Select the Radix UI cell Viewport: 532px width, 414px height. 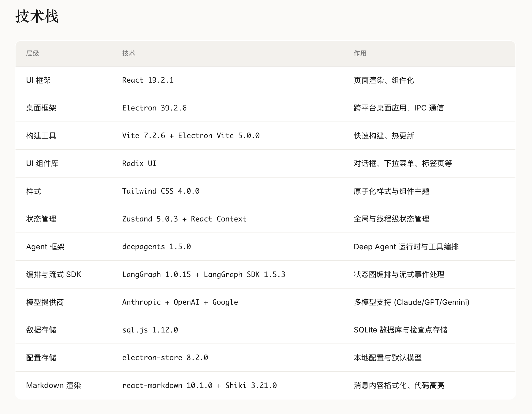tap(139, 164)
